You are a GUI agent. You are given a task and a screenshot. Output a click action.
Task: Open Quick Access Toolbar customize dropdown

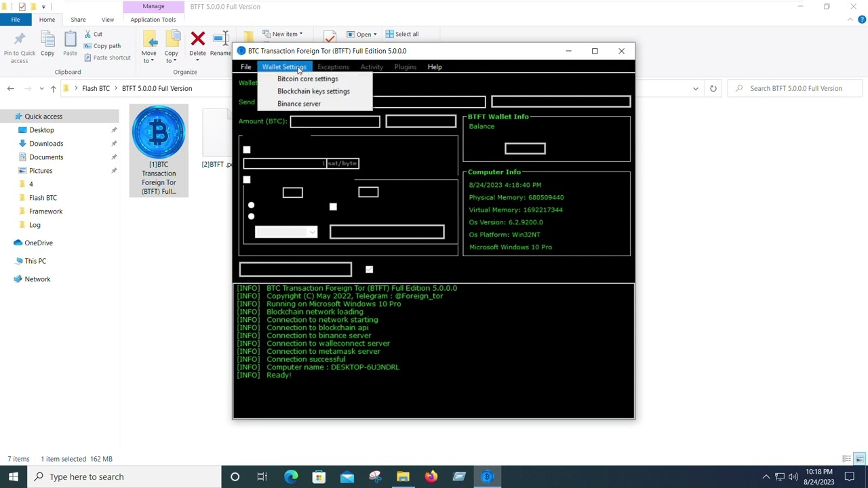(x=43, y=7)
